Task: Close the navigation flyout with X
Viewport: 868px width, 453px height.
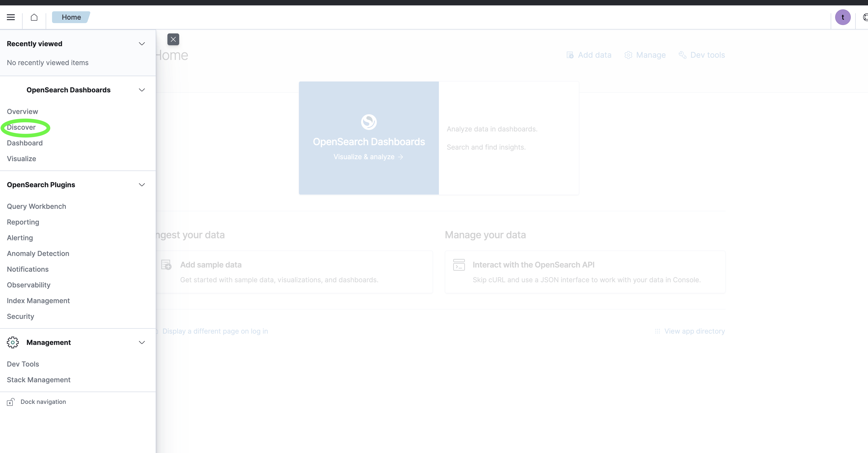Action: coord(173,40)
